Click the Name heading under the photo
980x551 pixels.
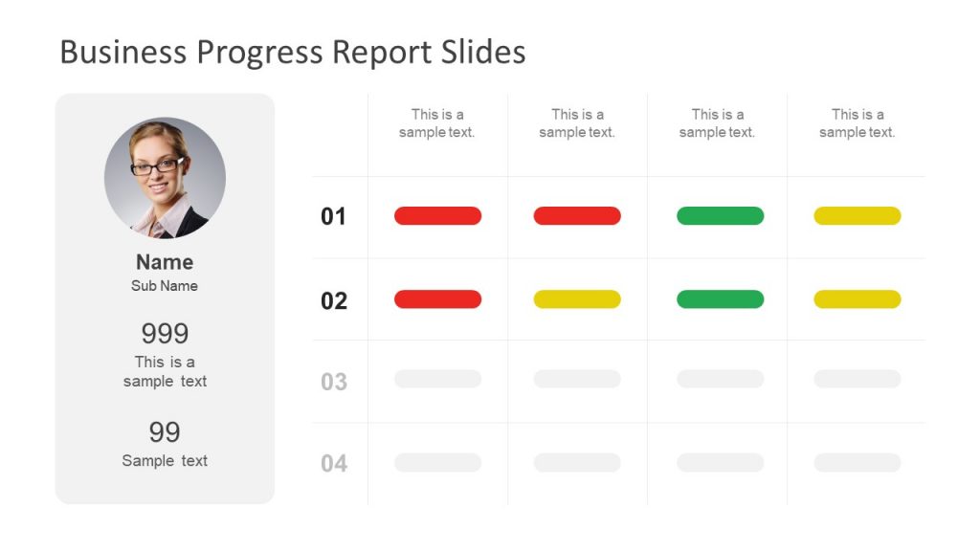click(165, 262)
